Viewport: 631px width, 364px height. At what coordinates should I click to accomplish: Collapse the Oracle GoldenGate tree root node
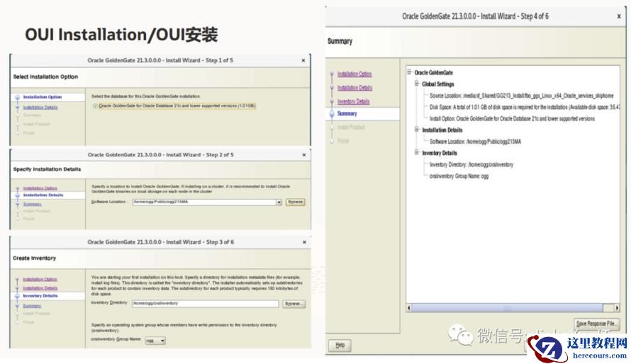pos(409,72)
